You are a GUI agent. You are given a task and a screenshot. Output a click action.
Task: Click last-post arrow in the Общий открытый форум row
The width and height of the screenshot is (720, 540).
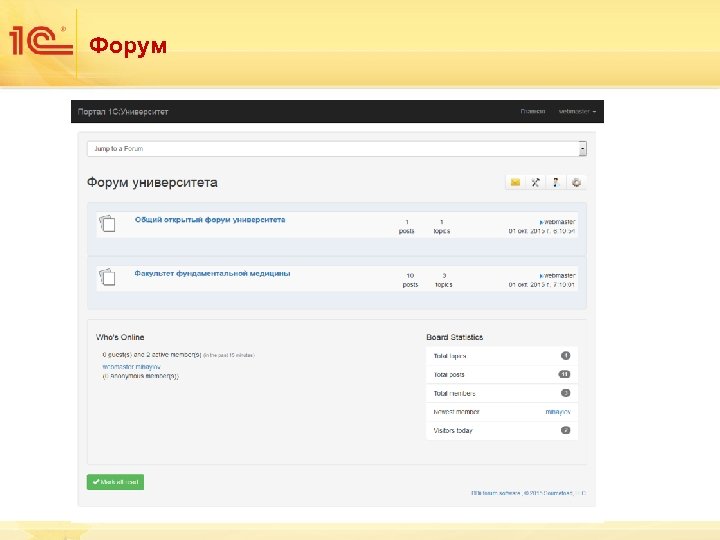tap(541, 222)
